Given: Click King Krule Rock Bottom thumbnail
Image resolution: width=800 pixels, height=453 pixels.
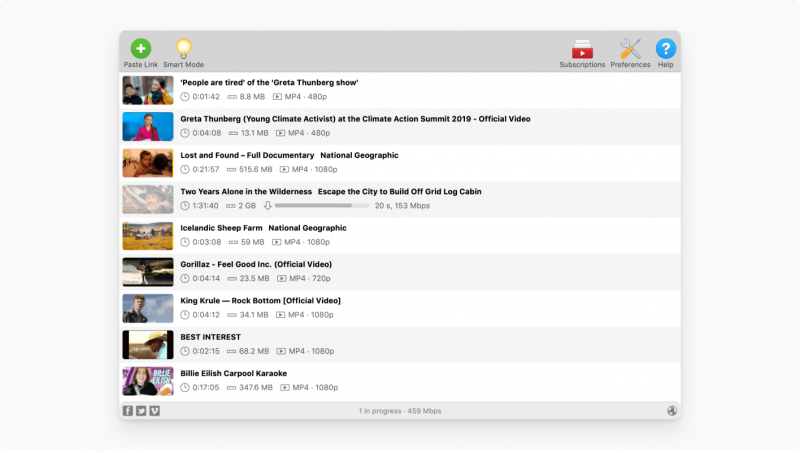Looking at the screenshot, I should [148, 308].
